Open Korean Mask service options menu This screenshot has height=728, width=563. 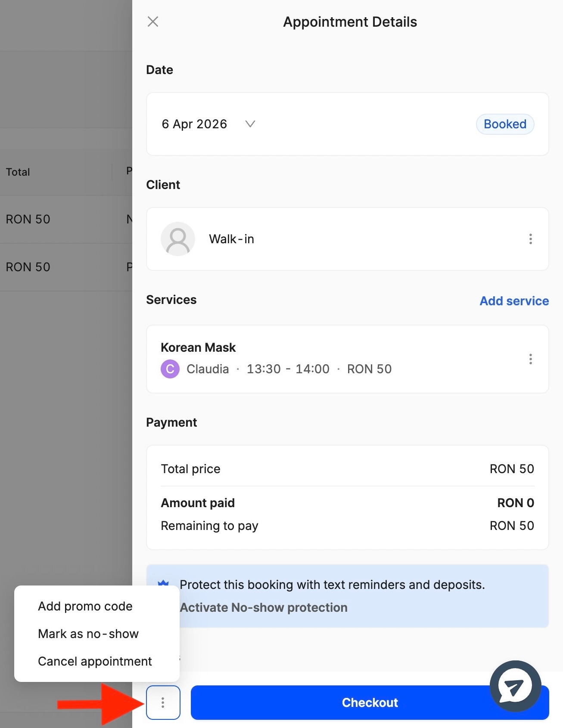(x=530, y=359)
